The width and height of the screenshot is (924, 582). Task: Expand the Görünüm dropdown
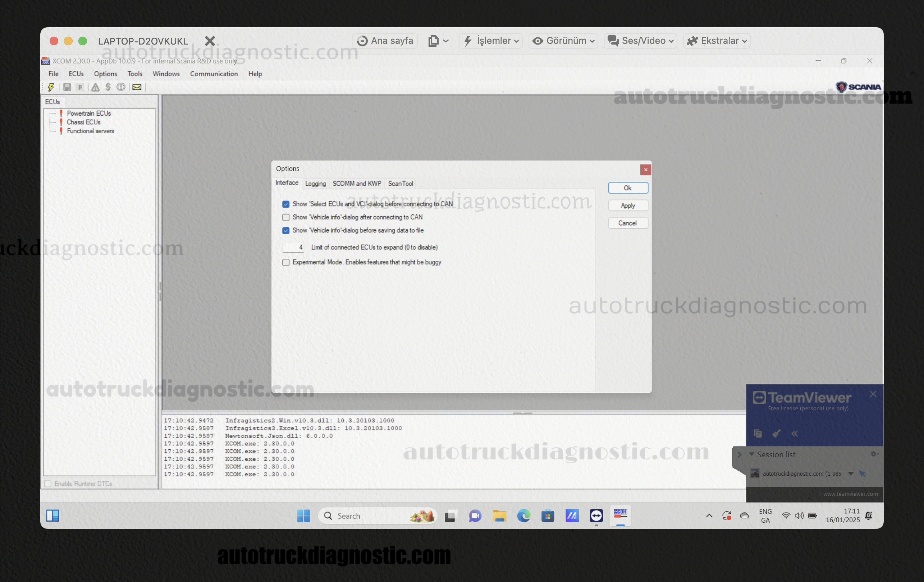(x=563, y=41)
